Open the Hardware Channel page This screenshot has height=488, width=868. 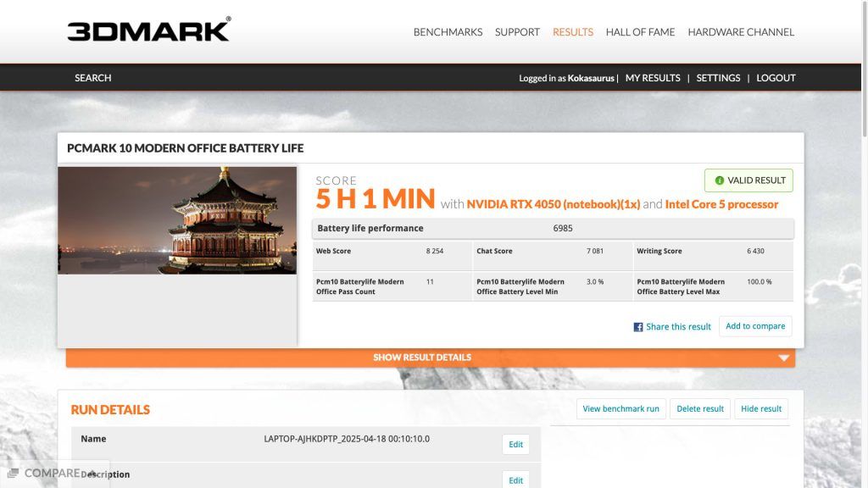[741, 32]
